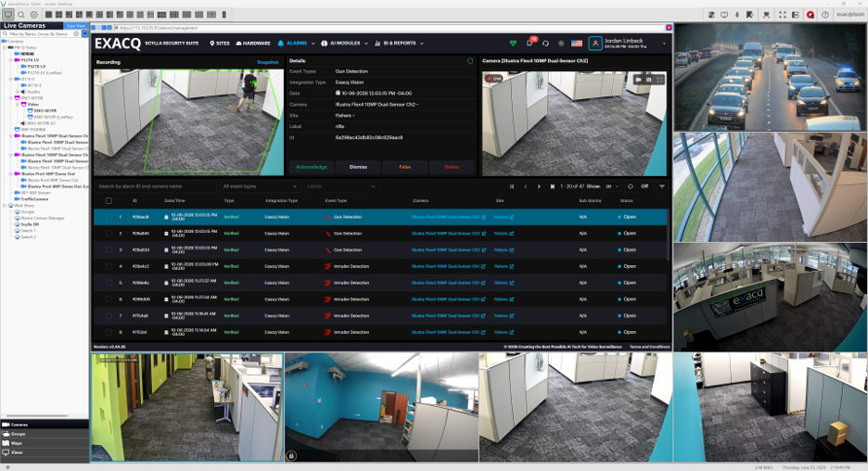The image size is (868, 471).
Task: Hide the navigation pane toolbar icon
Action: pyautogui.click(x=796, y=15)
